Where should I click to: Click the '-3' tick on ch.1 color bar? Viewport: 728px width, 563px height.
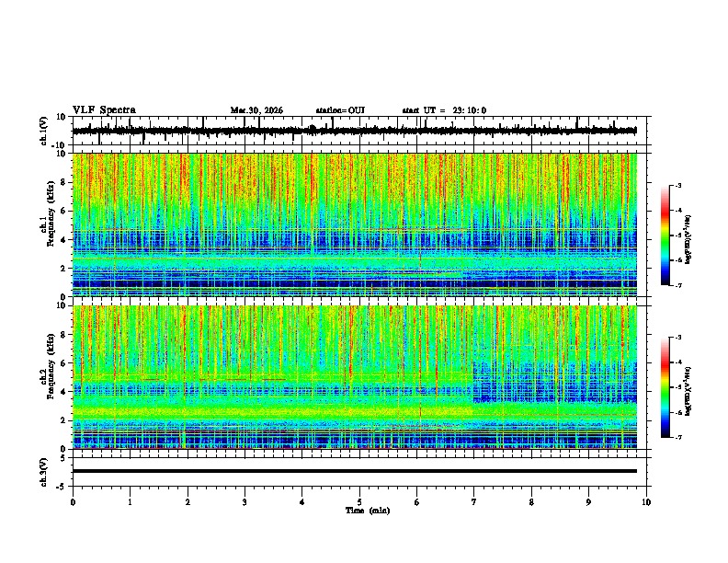(677, 186)
